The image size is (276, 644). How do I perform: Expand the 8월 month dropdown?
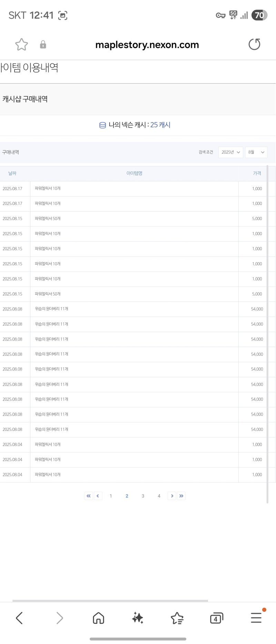(x=256, y=152)
